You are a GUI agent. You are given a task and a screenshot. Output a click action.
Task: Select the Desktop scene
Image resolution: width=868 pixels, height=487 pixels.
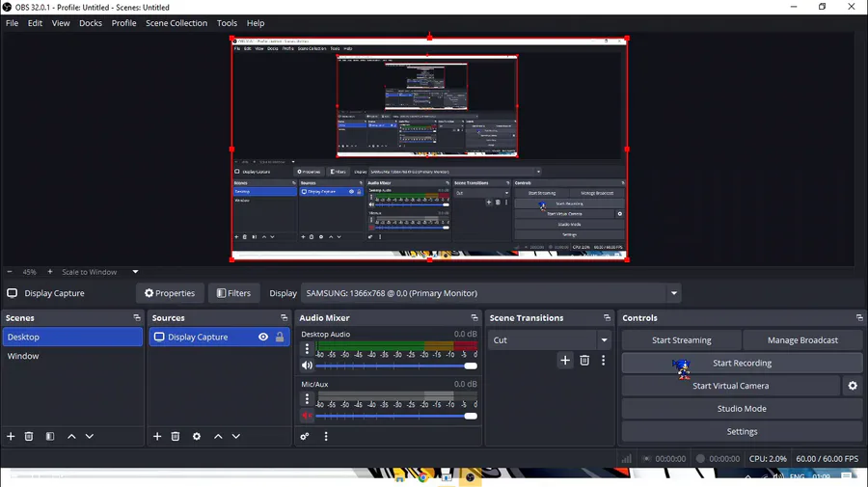click(72, 337)
